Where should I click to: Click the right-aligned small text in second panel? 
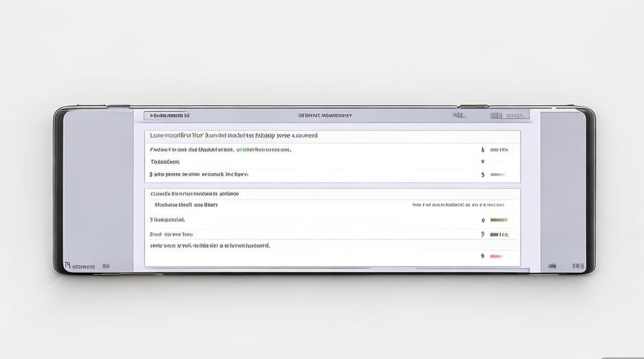(x=458, y=205)
